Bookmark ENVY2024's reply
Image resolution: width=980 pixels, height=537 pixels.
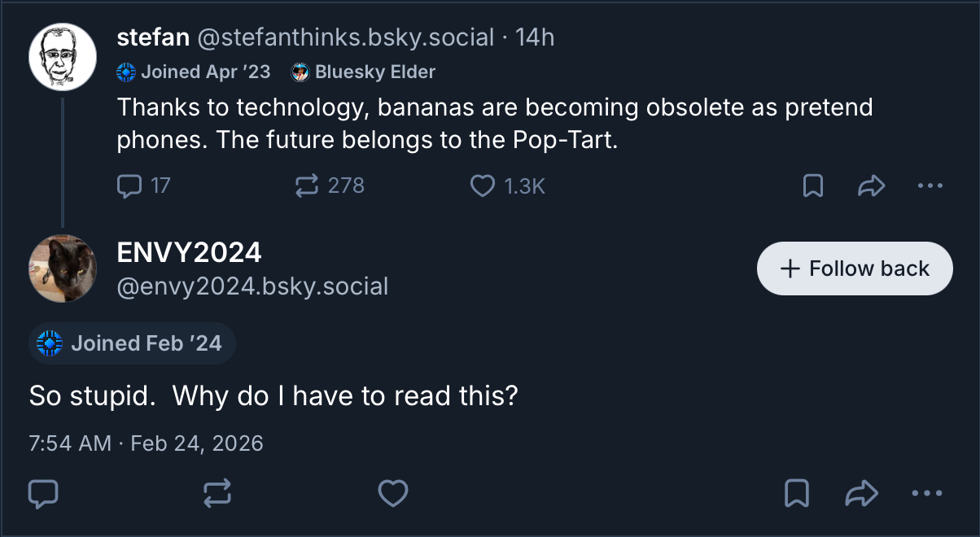click(796, 493)
